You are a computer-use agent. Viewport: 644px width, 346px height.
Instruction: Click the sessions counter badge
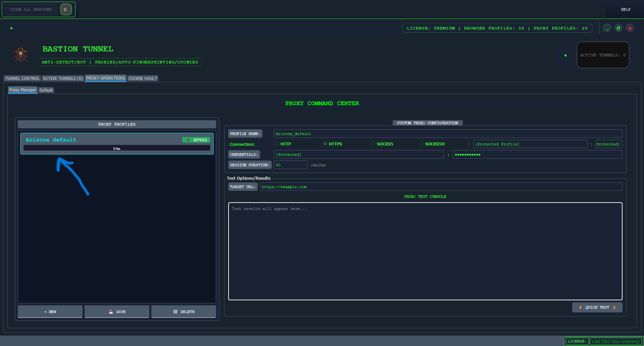(x=66, y=9)
